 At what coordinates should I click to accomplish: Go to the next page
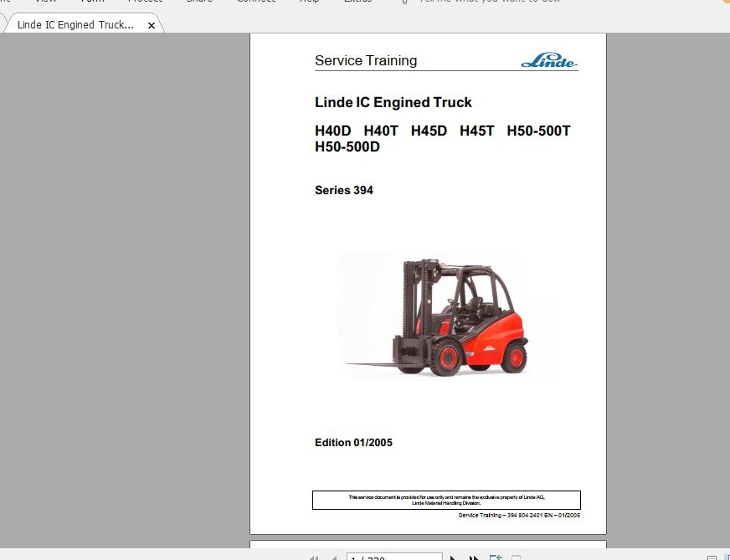click(x=453, y=557)
